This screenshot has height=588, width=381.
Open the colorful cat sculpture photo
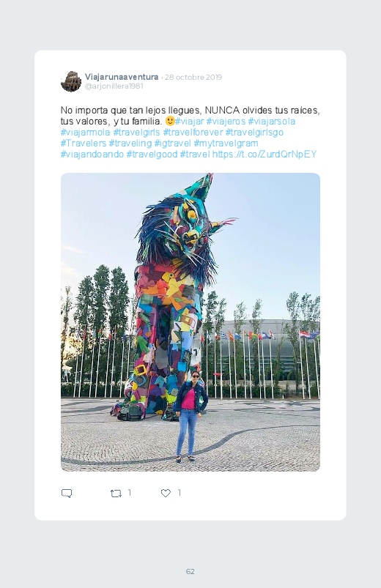pos(190,322)
